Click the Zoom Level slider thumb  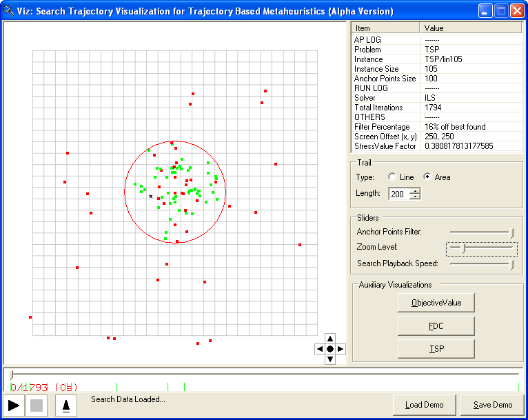pyautogui.click(x=464, y=248)
